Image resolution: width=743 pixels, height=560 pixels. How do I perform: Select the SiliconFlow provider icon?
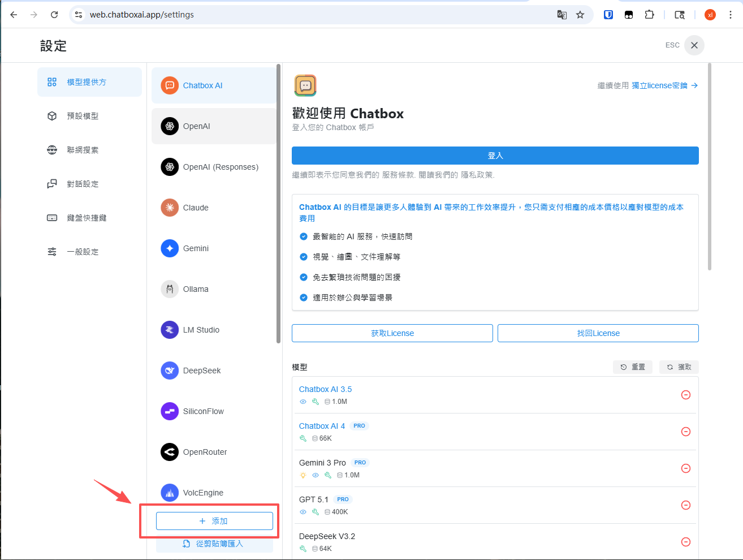pos(170,411)
